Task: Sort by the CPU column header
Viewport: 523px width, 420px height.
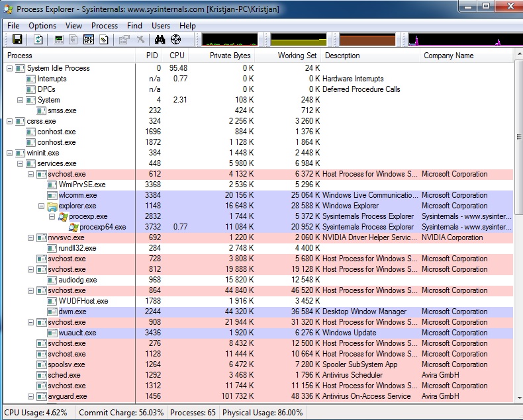Action: coord(175,56)
